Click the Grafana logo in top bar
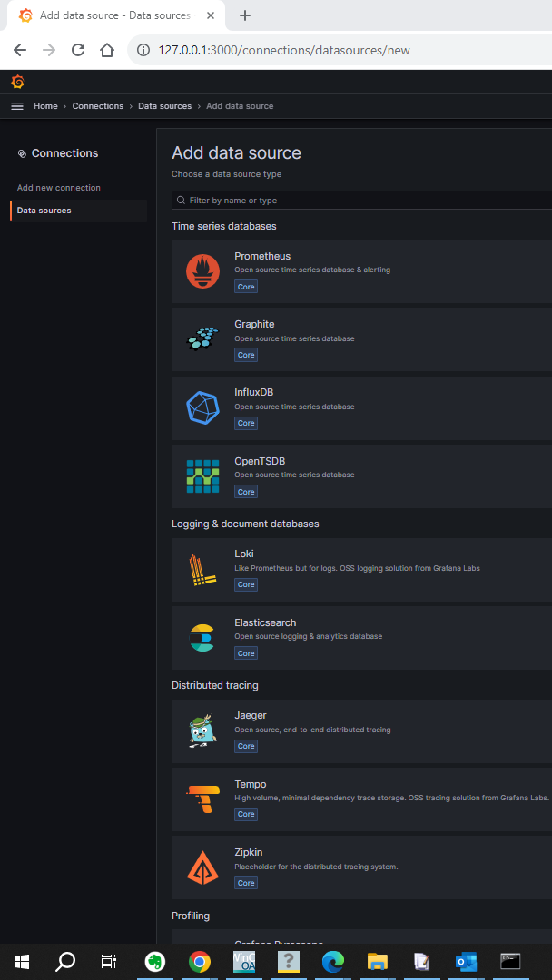The image size is (552, 980). (x=17, y=82)
